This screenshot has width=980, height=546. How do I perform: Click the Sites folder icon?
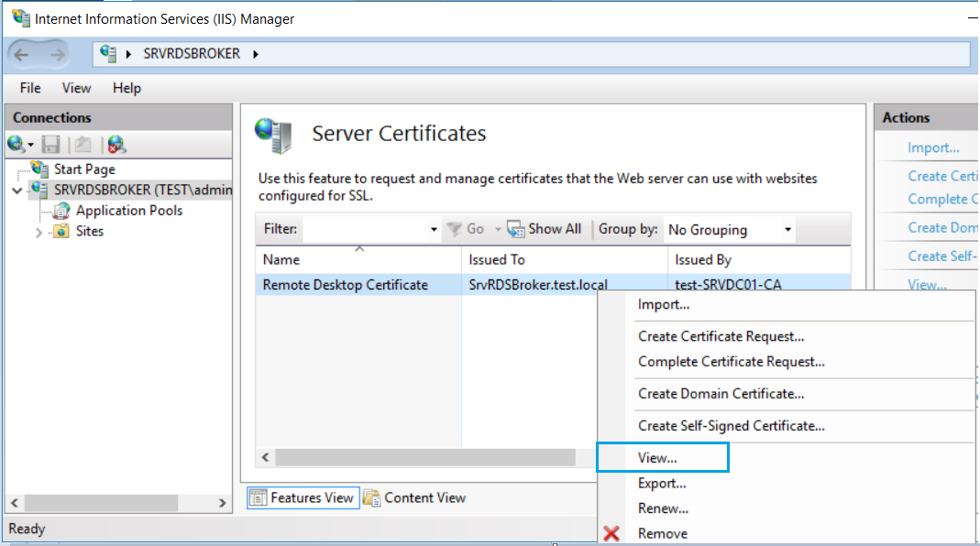(61, 231)
